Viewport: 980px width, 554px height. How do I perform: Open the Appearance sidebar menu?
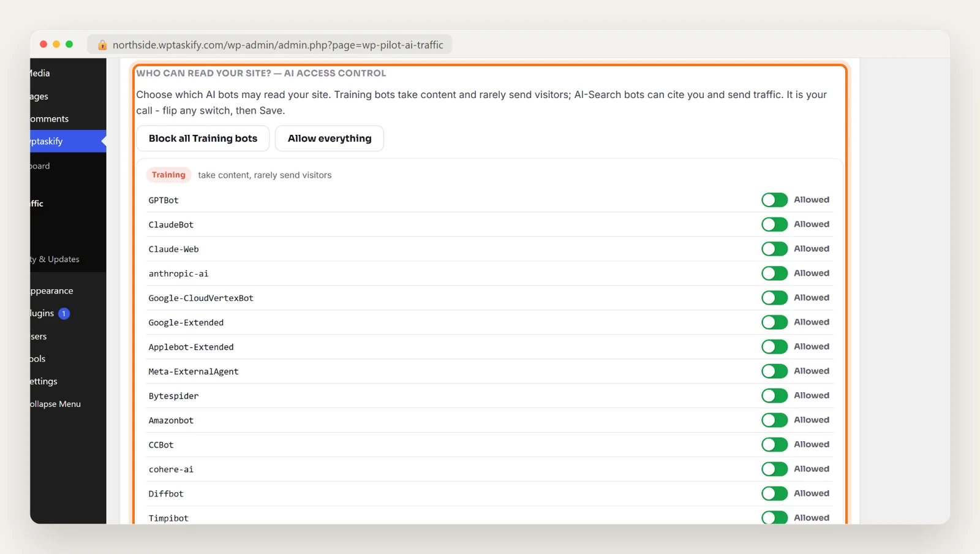tap(51, 291)
